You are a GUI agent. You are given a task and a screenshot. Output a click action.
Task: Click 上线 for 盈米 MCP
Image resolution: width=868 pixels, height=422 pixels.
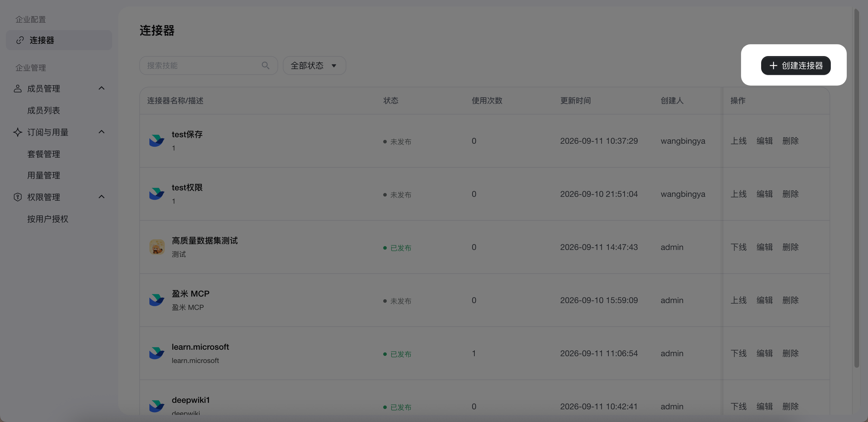[x=738, y=300]
